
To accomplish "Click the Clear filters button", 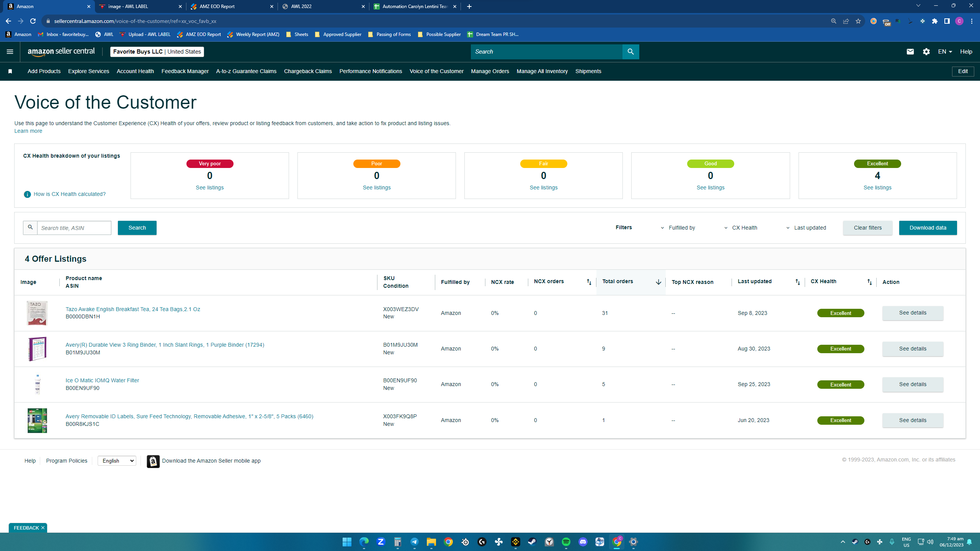I will tap(867, 228).
